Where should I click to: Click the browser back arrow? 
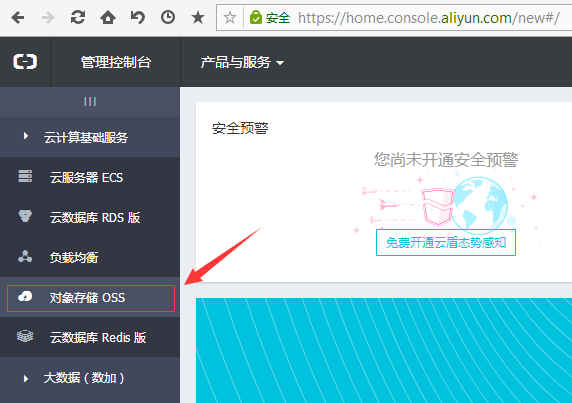(18, 17)
